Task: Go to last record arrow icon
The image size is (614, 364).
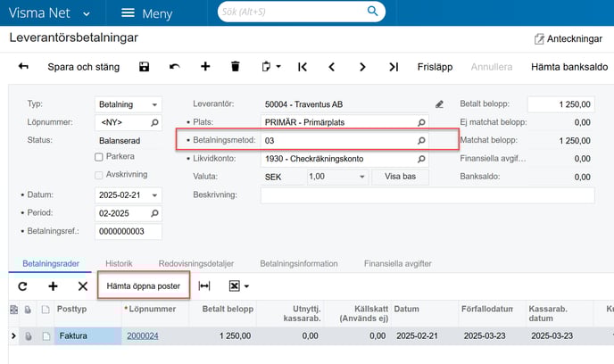Action: click(394, 67)
